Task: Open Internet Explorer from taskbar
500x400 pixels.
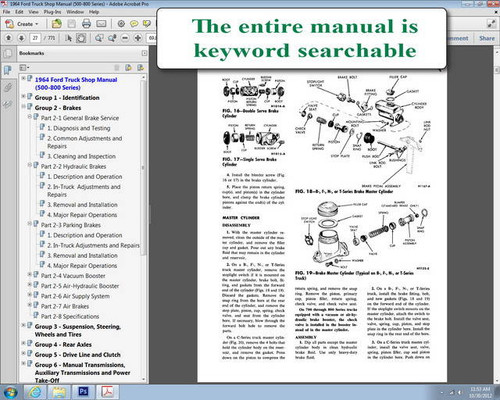Action: (35, 392)
